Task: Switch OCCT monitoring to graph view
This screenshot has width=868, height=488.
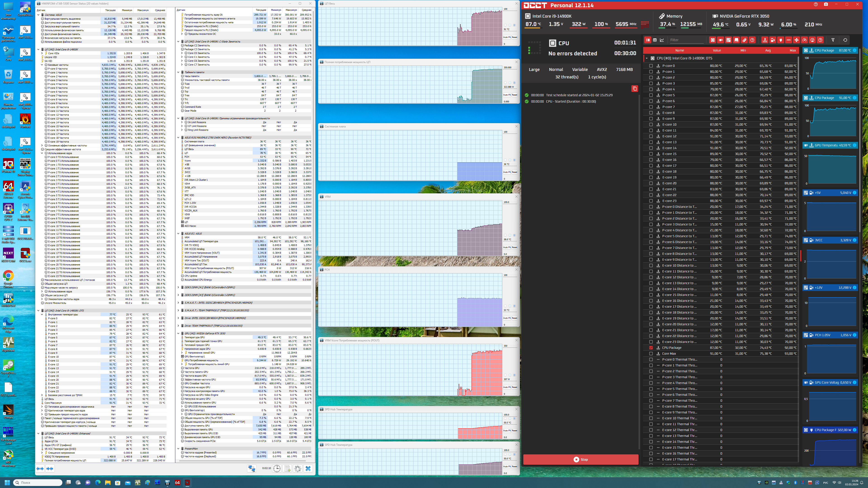Action: pyautogui.click(x=662, y=40)
